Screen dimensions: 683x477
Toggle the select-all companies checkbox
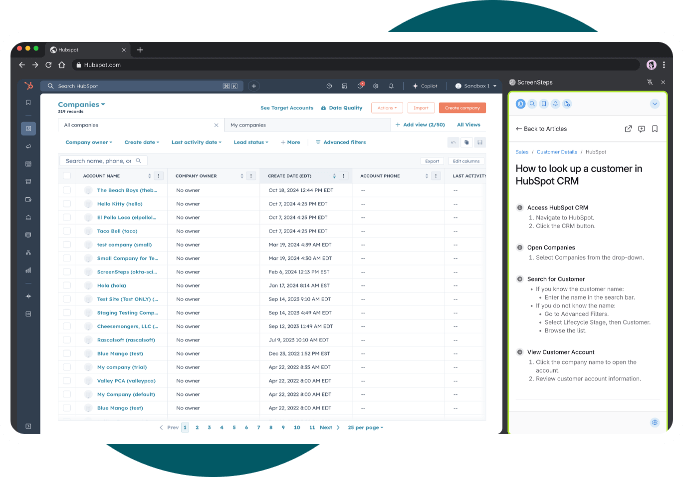67,176
